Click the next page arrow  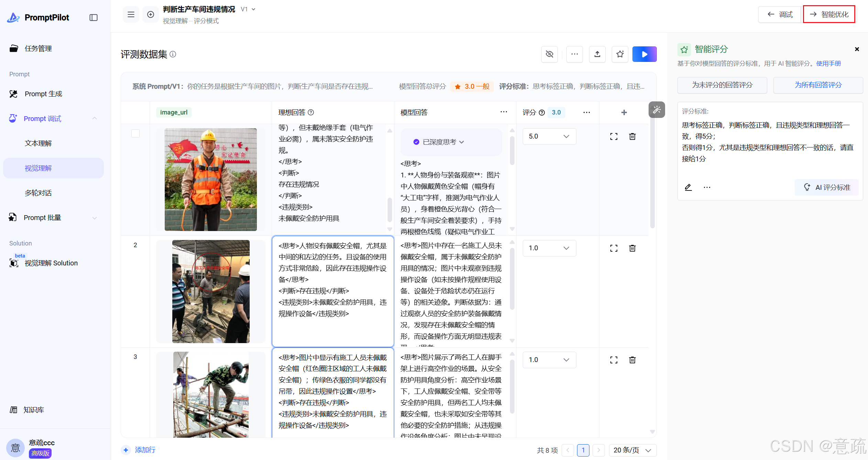(599, 450)
